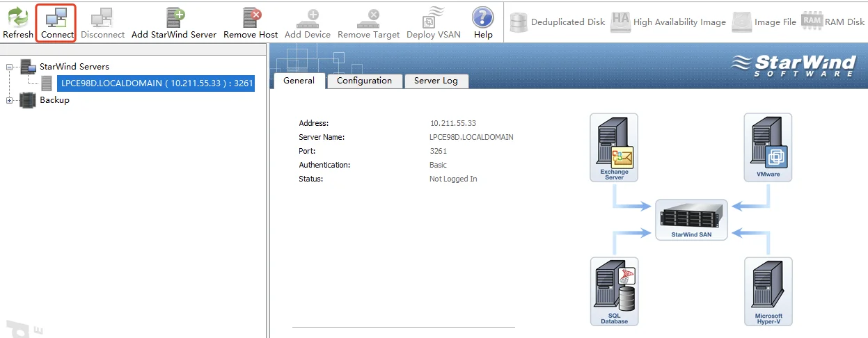Click the Deploy VSAN icon
This screenshot has height=338, width=868.
[434, 22]
